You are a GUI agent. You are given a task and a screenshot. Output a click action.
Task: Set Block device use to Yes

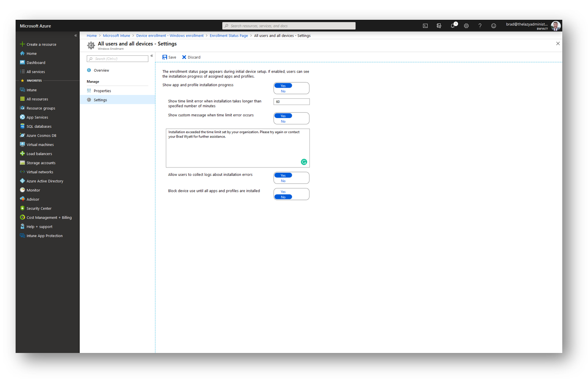(283, 192)
